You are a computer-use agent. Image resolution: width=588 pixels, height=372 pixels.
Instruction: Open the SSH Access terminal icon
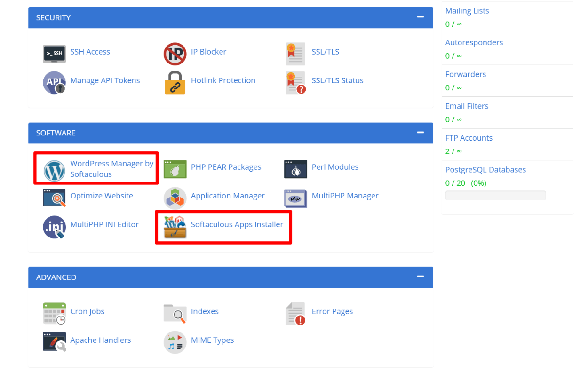pos(54,54)
